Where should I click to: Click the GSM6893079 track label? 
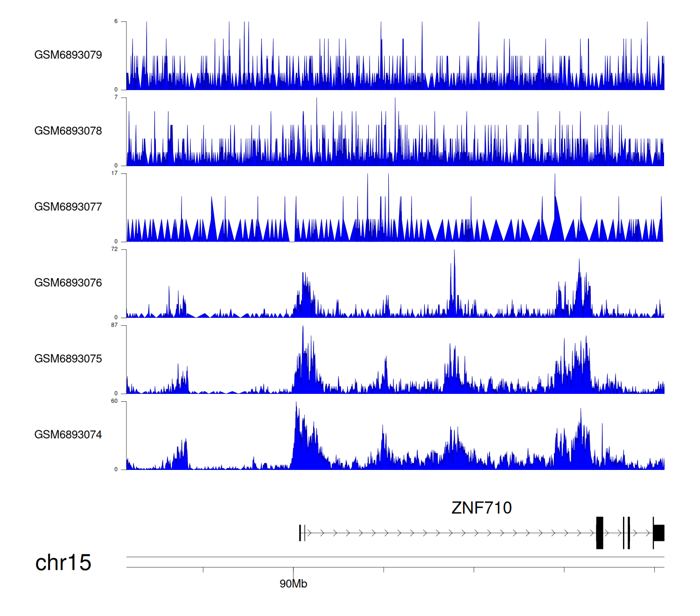(x=68, y=55)
